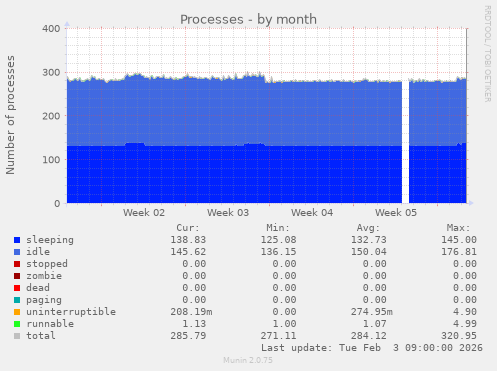Select the 'total' legend label
This screenshot has width=497, height=371.
pyautogui.click(x=41, y=336)
